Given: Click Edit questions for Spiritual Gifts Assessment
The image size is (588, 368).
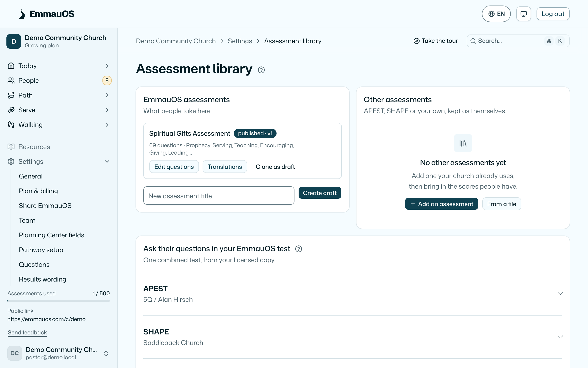Looking at the screenshot, I should click(174, 167).
